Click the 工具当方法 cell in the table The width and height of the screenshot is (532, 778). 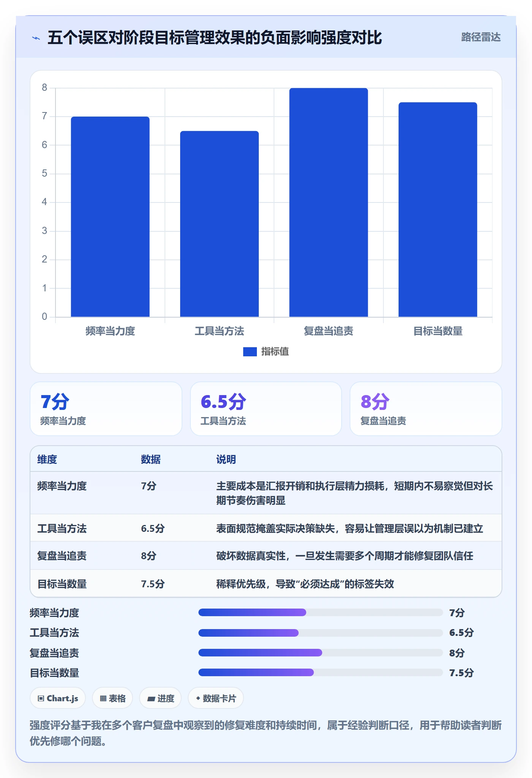tap(62, 528)
